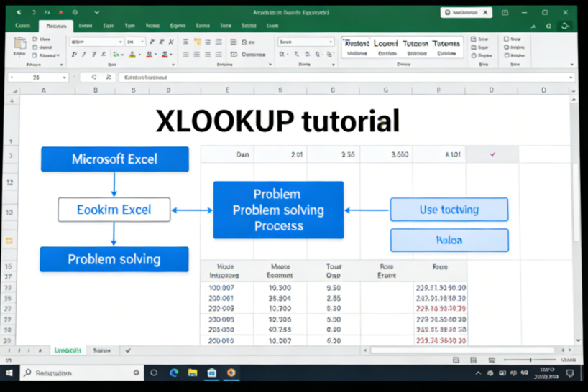The image size is (588, 392).
Task: Select cell containing "Dan"
Action: tap(228, 154)
